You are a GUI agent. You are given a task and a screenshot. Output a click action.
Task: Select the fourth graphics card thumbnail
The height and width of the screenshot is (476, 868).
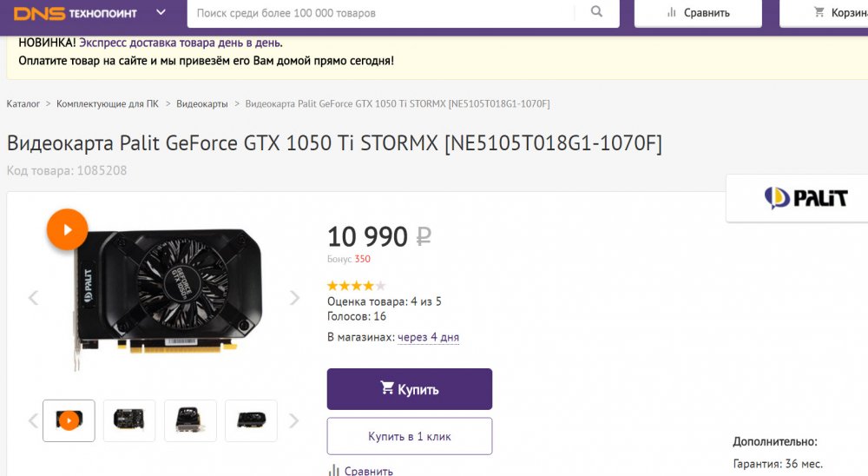click(x=251, y=420)
